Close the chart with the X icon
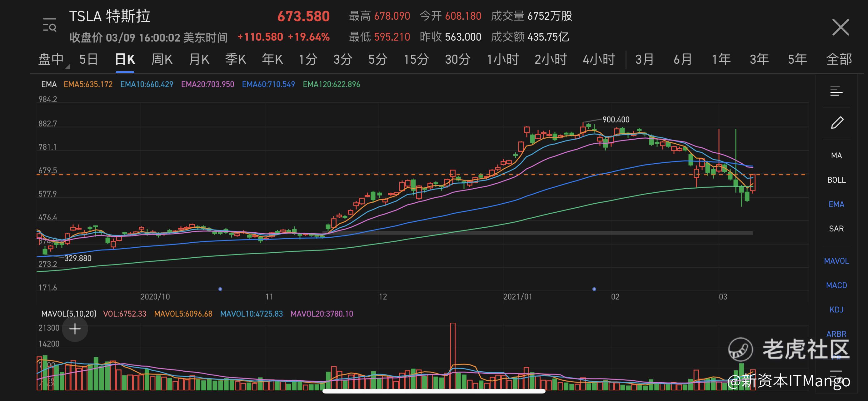The image size is (868, 401). pos(841,27)
